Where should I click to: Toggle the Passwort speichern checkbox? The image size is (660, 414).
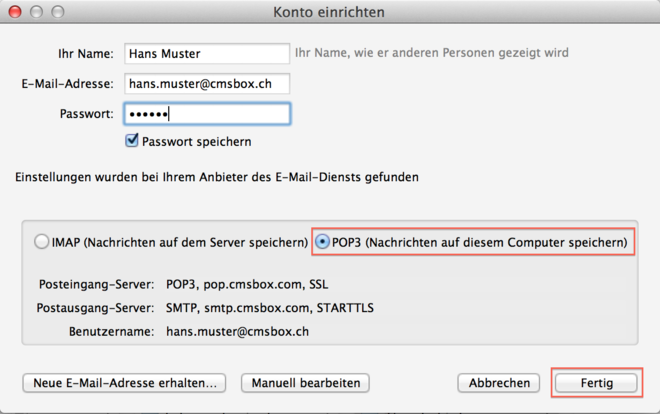point(132,141)
